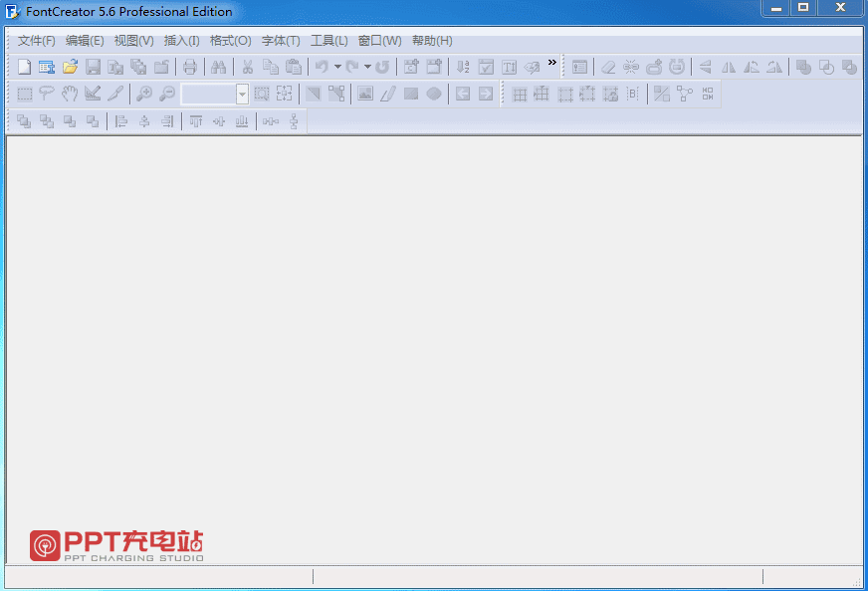Click inside the zoom level field
Viewport: 868px width, 591px height.
point(209,95)
